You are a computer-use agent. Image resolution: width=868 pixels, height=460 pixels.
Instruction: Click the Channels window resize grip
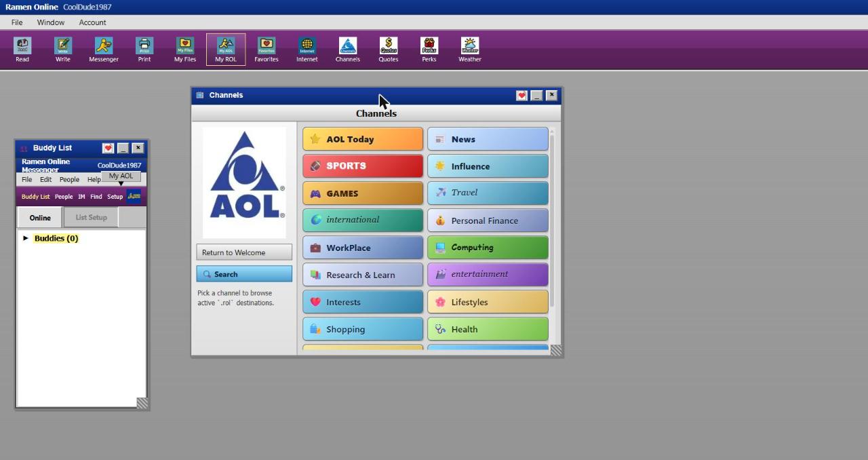pos(556,350)
